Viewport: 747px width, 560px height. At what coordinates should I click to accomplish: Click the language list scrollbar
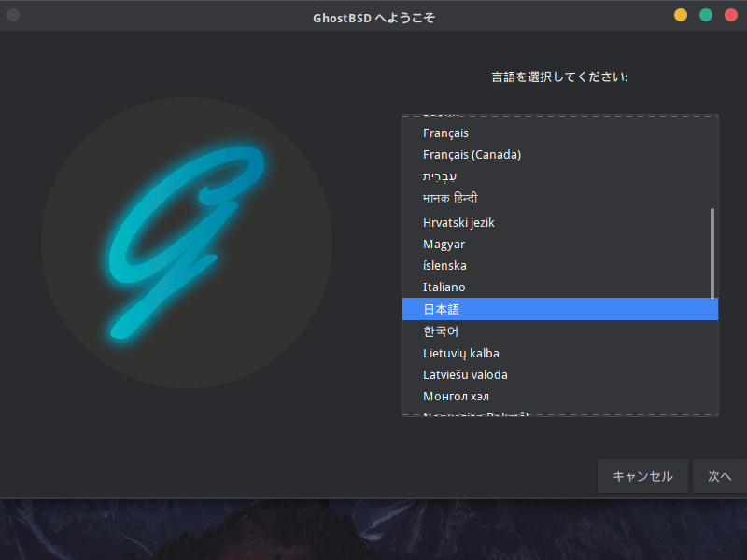coord(712,254)
